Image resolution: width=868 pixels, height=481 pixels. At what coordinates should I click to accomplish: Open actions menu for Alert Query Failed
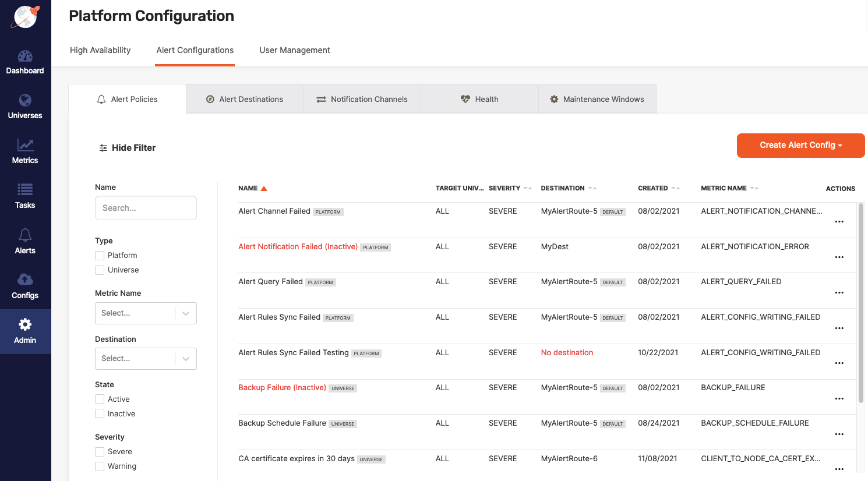coord(839,293)
